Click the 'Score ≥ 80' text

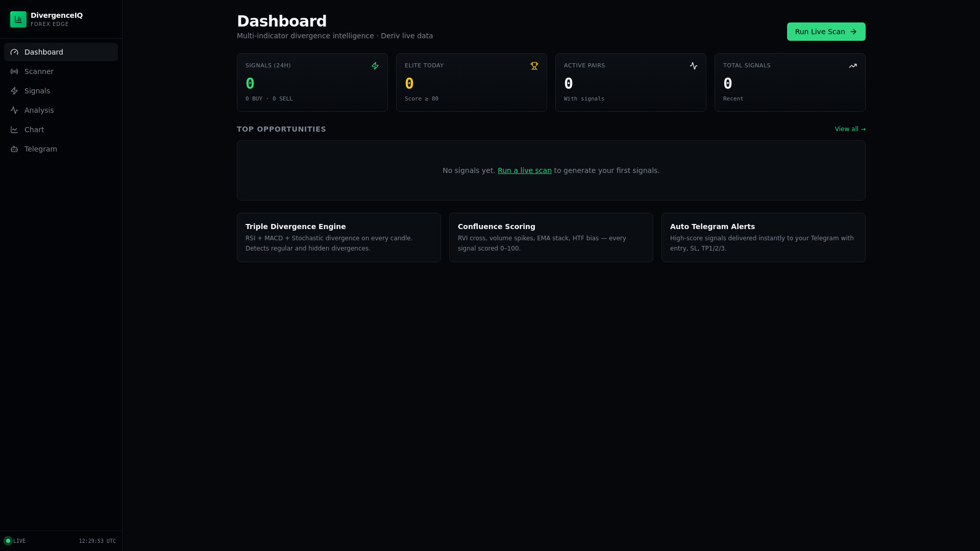pos(422,99)
